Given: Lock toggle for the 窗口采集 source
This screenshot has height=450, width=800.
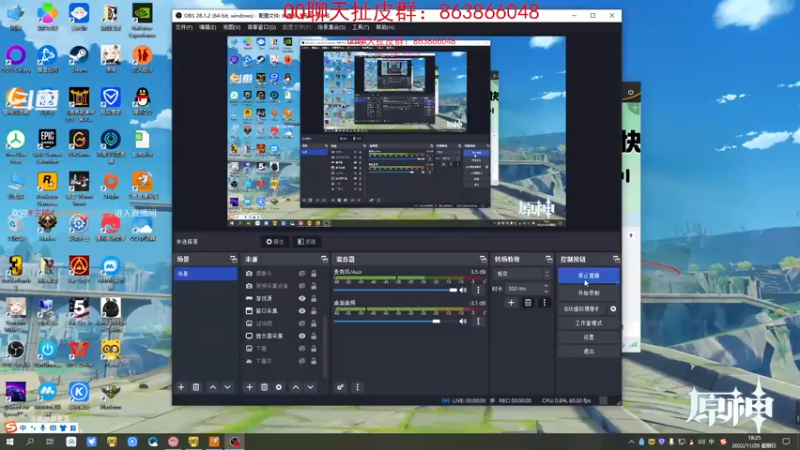Looking at the screenshot, I should point(314,311).
